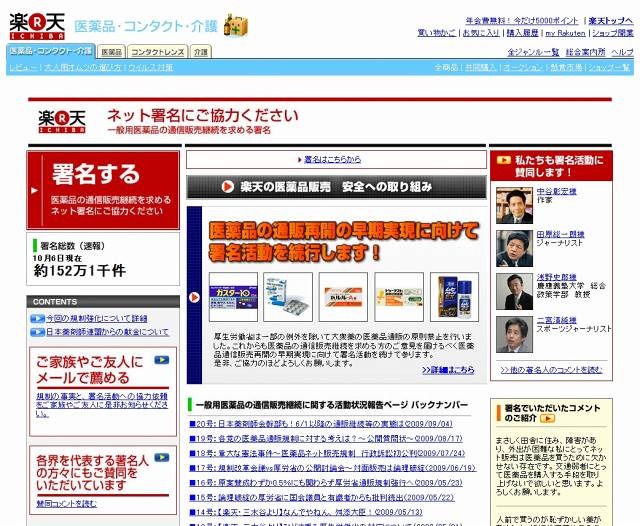Click the Rakuten Ichiba logo at page top

37,26
